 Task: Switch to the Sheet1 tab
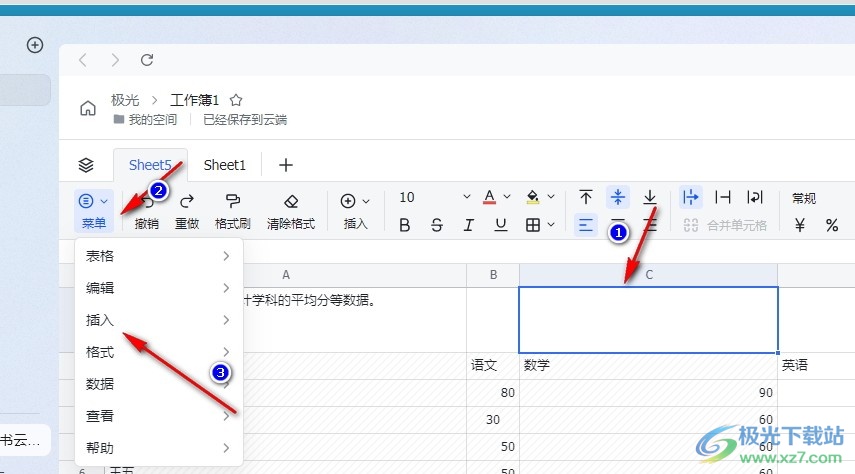225,165
